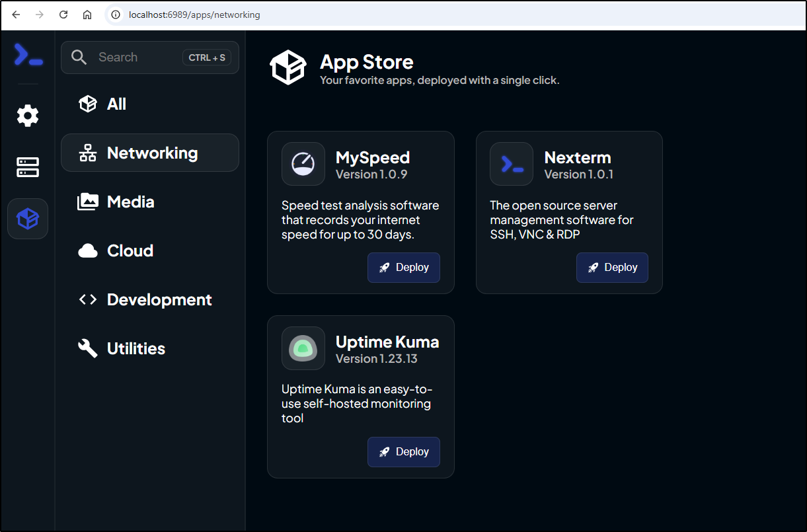Click the All category cube icon

[87, 104]
